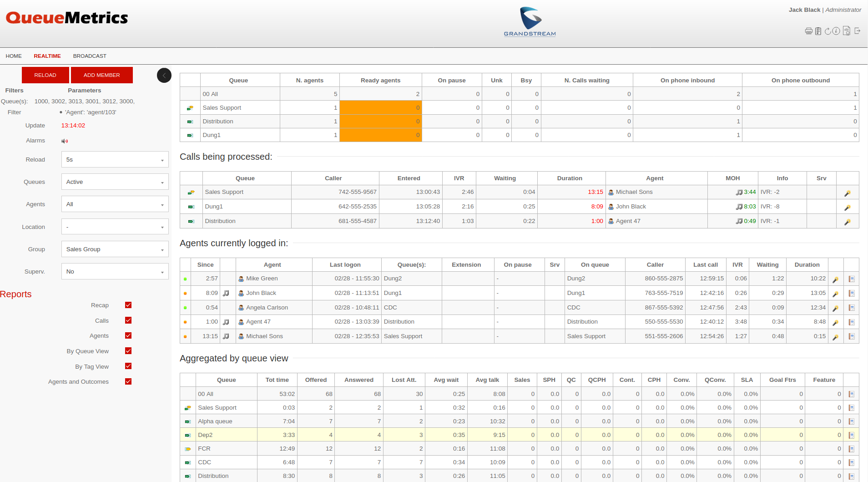The width and height of the screenshot is (868, 482).
Task: Click wrench icon in Angela Carlson agent row
Action: [x=835, y=308]
